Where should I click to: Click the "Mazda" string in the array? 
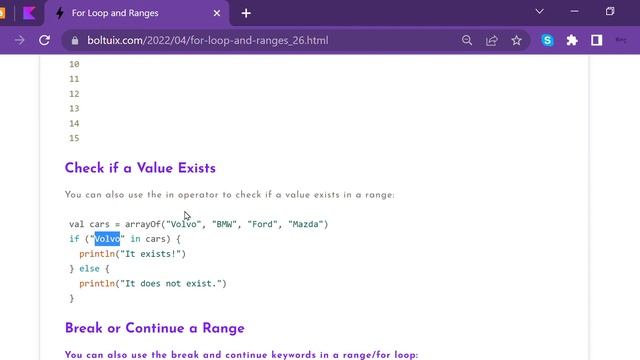point(306,224)
